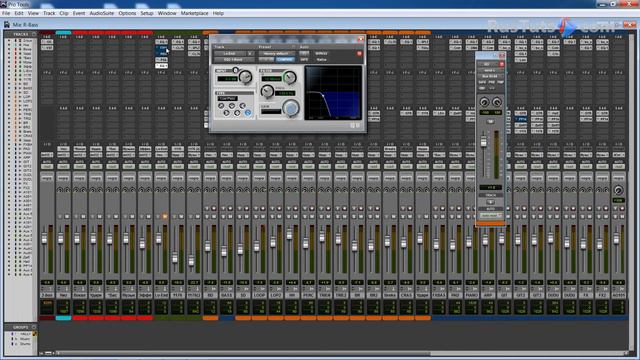Click the filter node on the EQ graph
This screenshot has height=360, width=640.
click(323, 96)
